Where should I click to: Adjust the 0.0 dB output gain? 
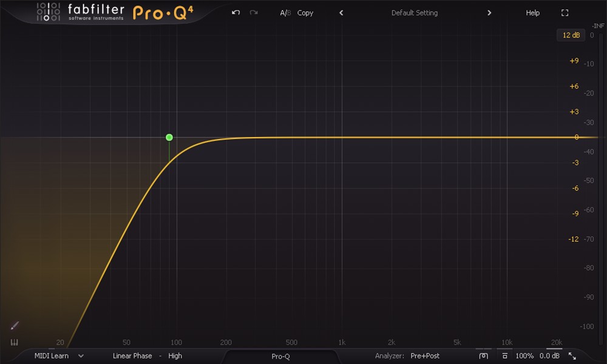point(550,356)
